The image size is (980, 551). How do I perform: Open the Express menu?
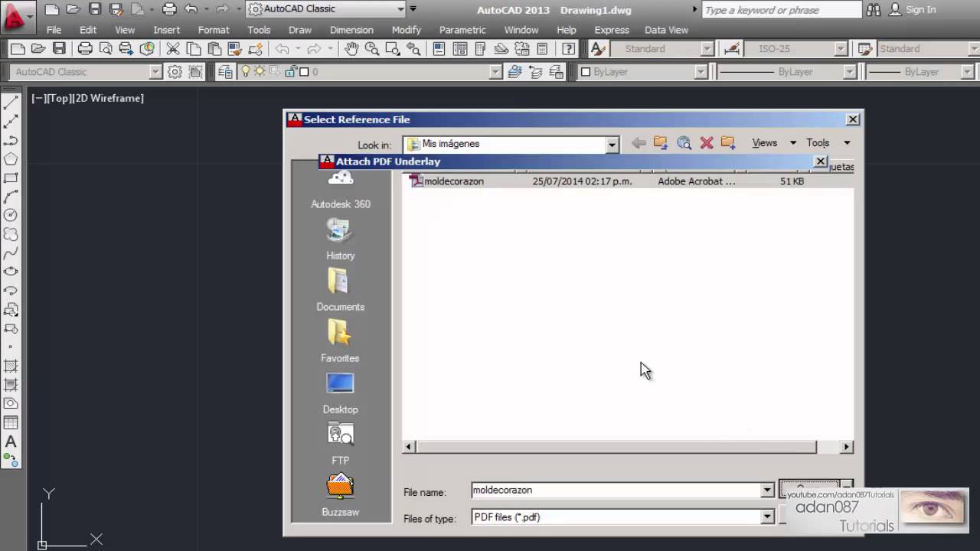pyautogui.click(x=611, y=30)
